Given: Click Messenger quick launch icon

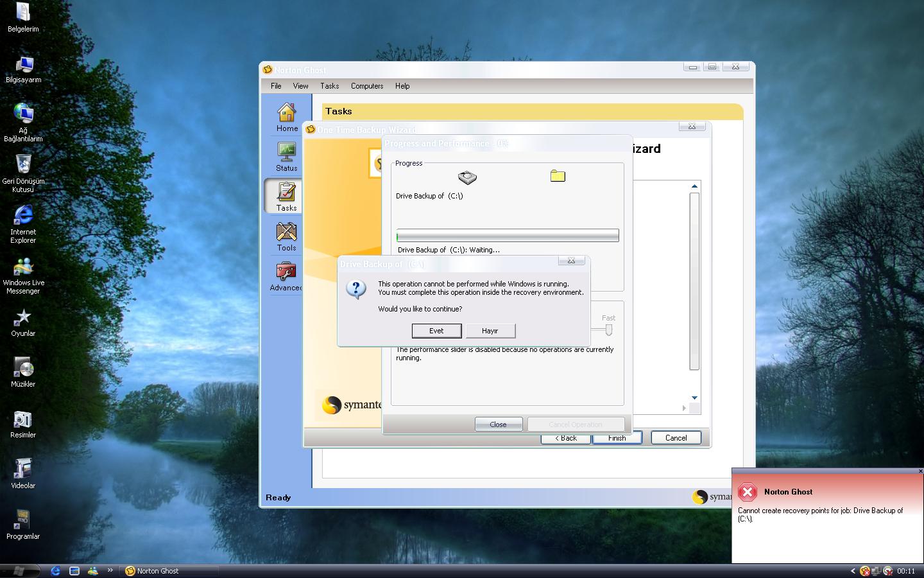Looking at the screenshot, I should (93, 571).
